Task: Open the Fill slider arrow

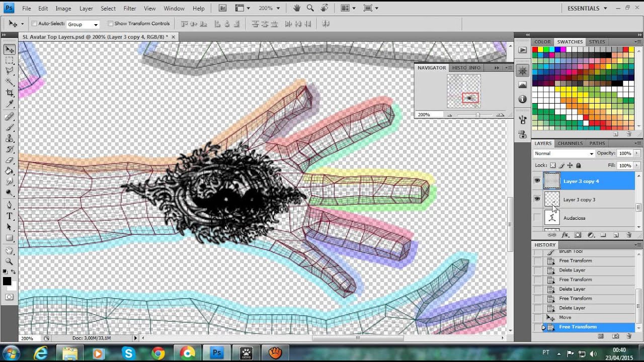Action: (637, 165)
